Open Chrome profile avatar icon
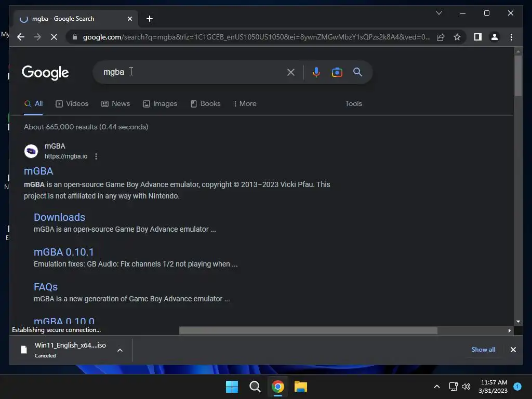 tap(495, 37)
